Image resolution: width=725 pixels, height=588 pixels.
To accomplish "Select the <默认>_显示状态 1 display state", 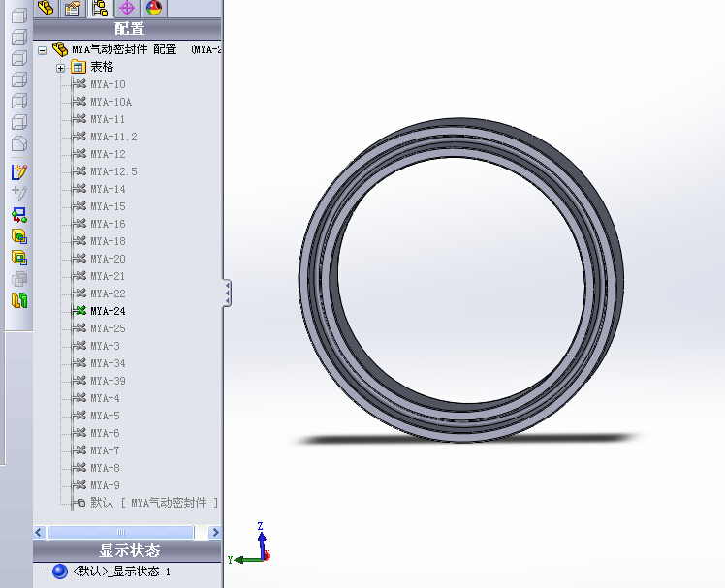I will click(121, 572).
